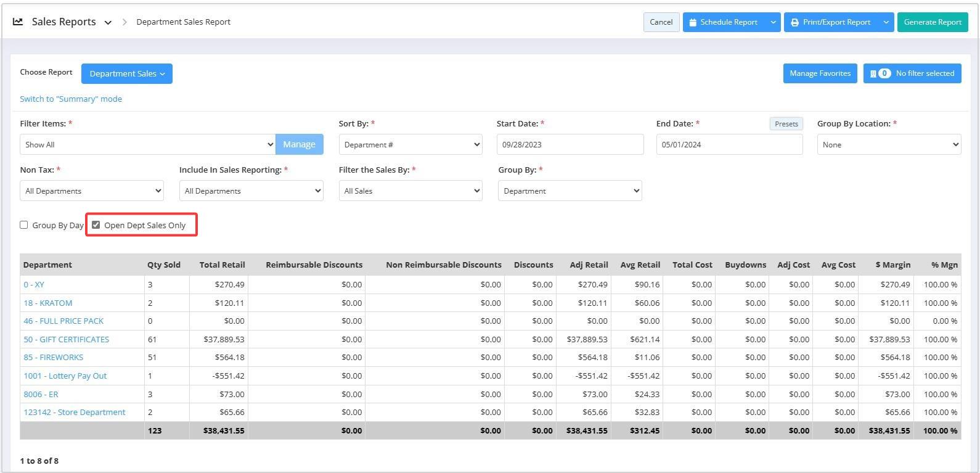Open Group By Location dropdown
The height and width of the screenshot is (473, 980).
point(889,144)
